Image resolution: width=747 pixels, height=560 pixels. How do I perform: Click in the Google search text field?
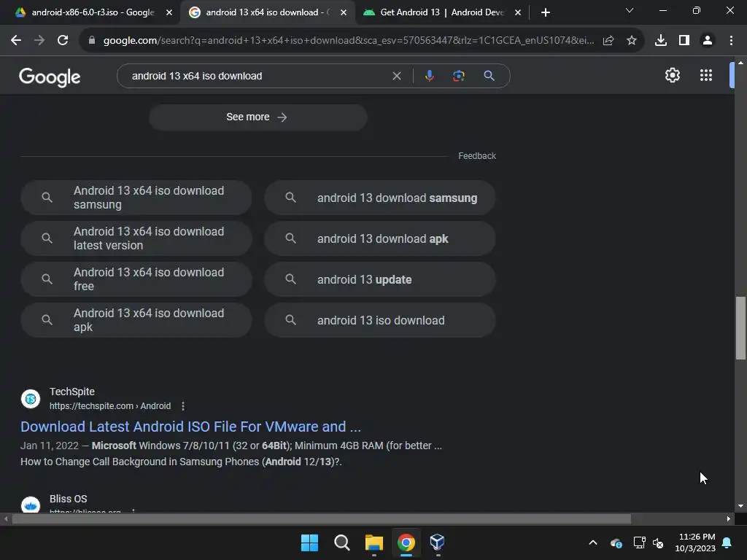258,76
